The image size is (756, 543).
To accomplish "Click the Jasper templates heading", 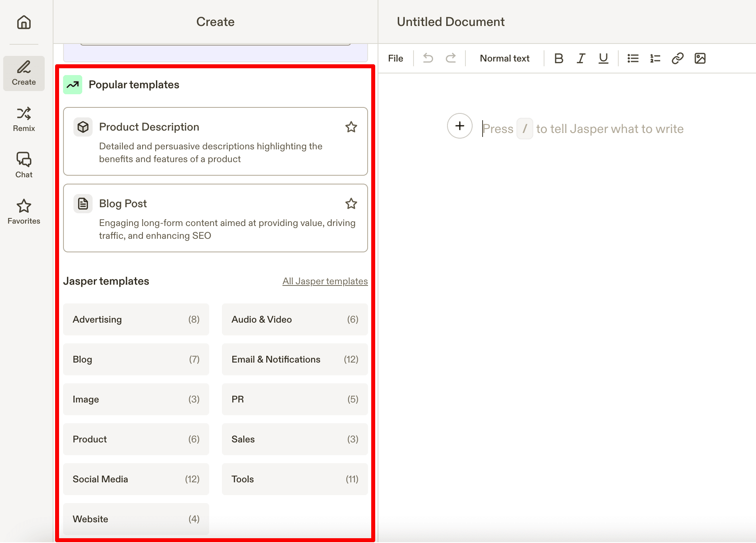I will coord(106,281).
